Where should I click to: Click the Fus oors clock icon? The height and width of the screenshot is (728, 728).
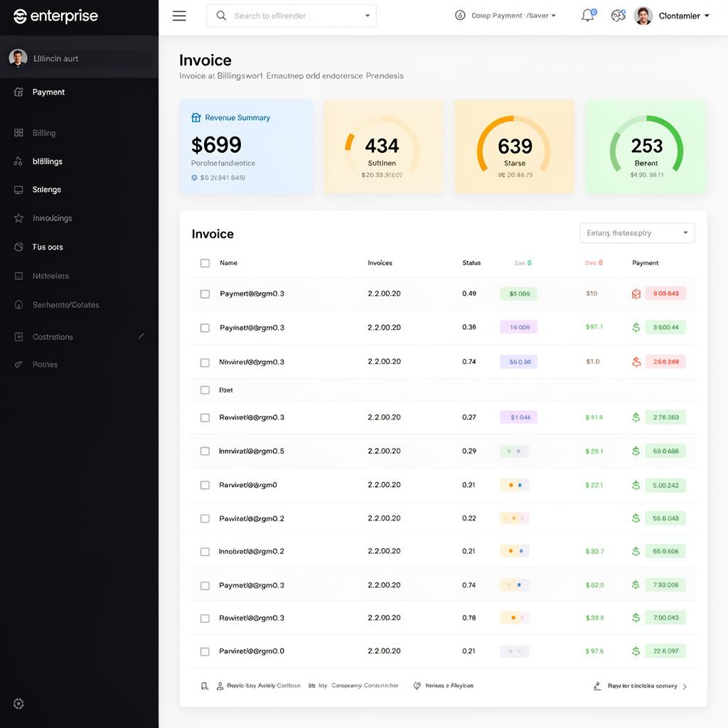click(x=18, y=247)
